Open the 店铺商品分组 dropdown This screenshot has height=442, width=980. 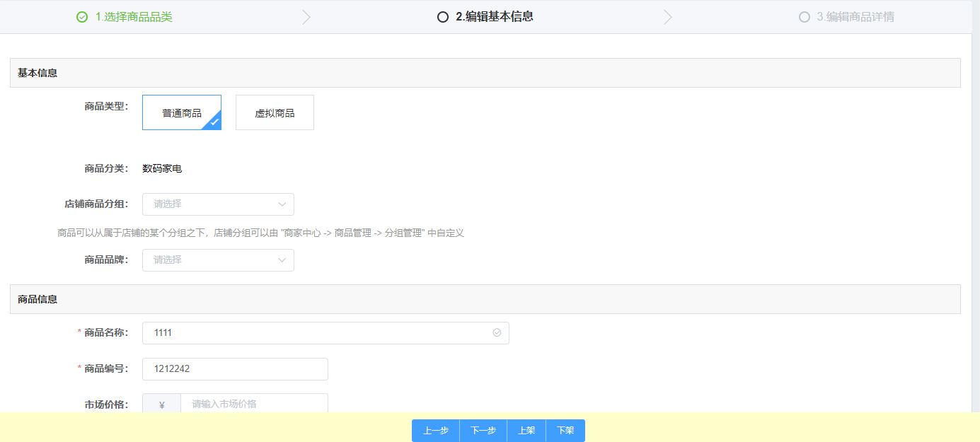[218, 204]
